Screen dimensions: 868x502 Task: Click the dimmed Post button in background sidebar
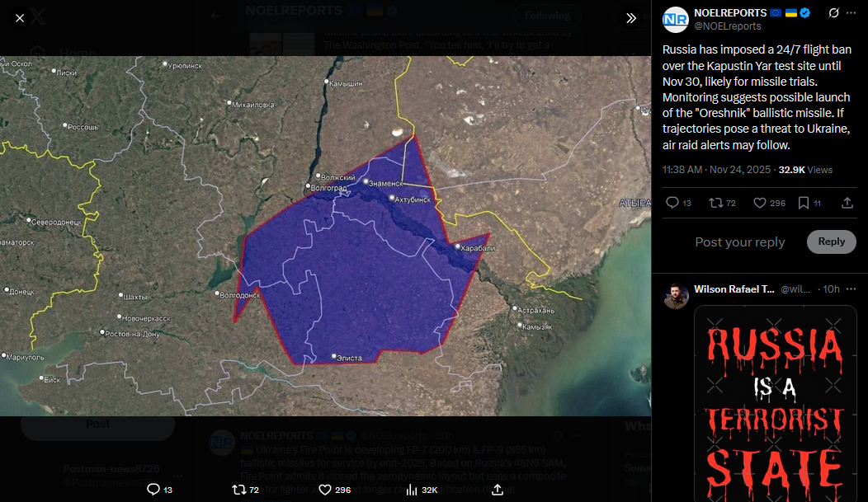coord(97,424)
